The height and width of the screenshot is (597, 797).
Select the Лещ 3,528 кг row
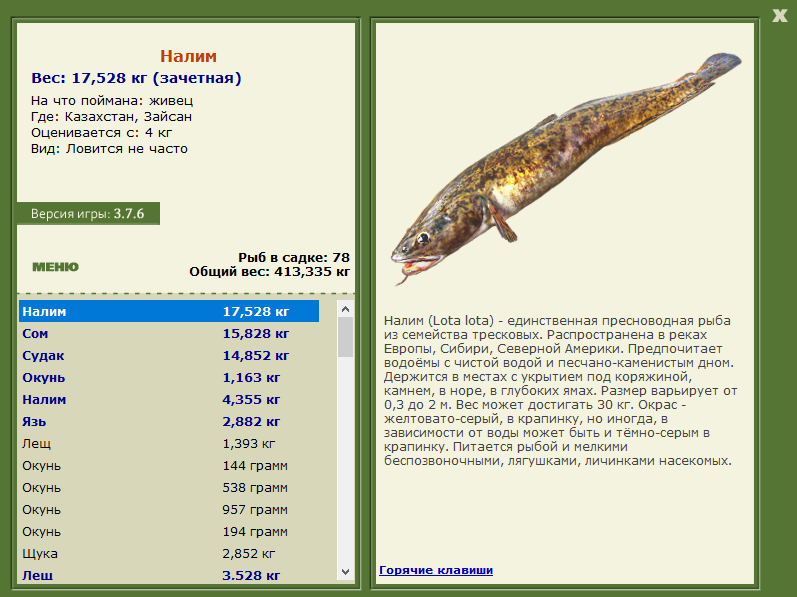point(169,575)
